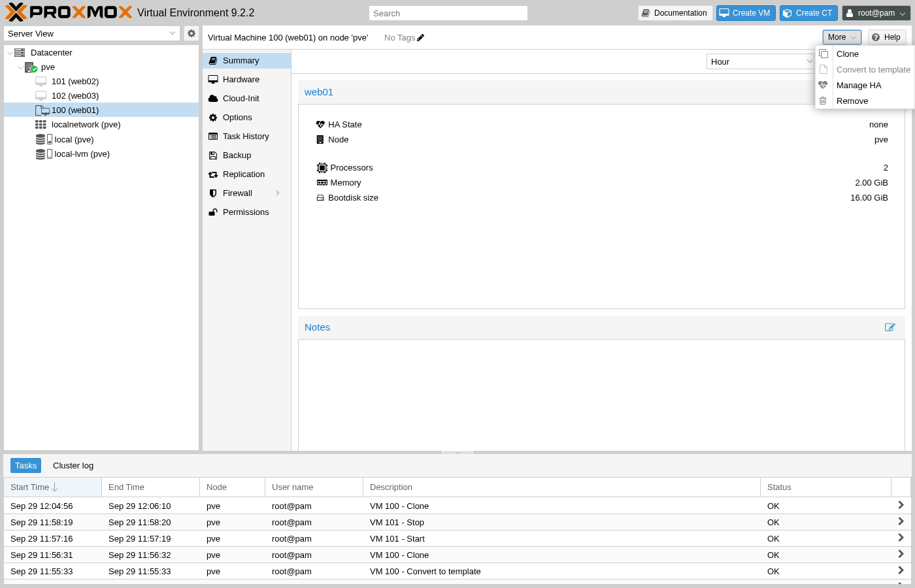915x588 pixels.
Task: Open details arrow for Sep 29 12:04:56 task
Action: point(901,505)
